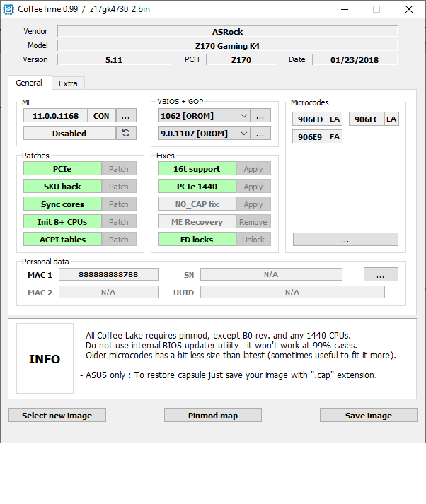Image resolution: width=426 pixels, height=504 pixels.
Task: Open the Pinmod map
Action: tap(213, 415)
